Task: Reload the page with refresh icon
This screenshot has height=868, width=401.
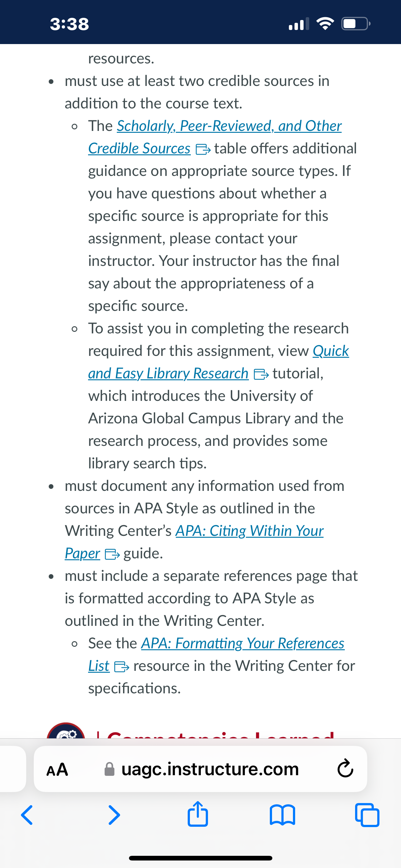Action: pos(345,769)
